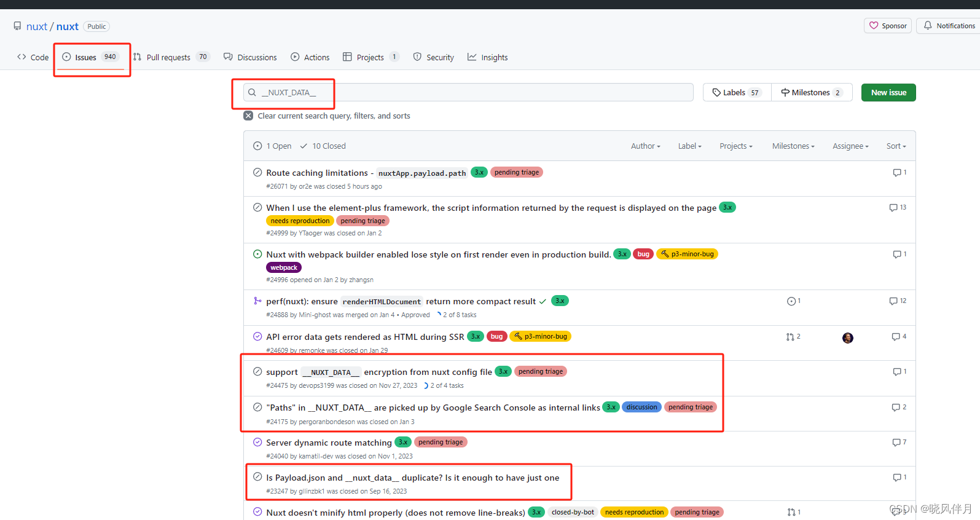The height and width of the screenshot is (520, 980).
Task: Open 'Is Payload.json and __nuxt_data__ duplicate' issue
Action: click(412, 478)
